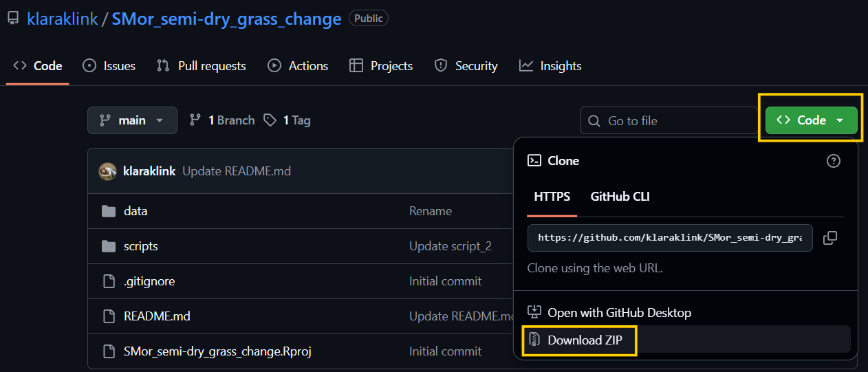Click the Go to file search field
The width and height of the screenshot is (868, 372).
669,121
